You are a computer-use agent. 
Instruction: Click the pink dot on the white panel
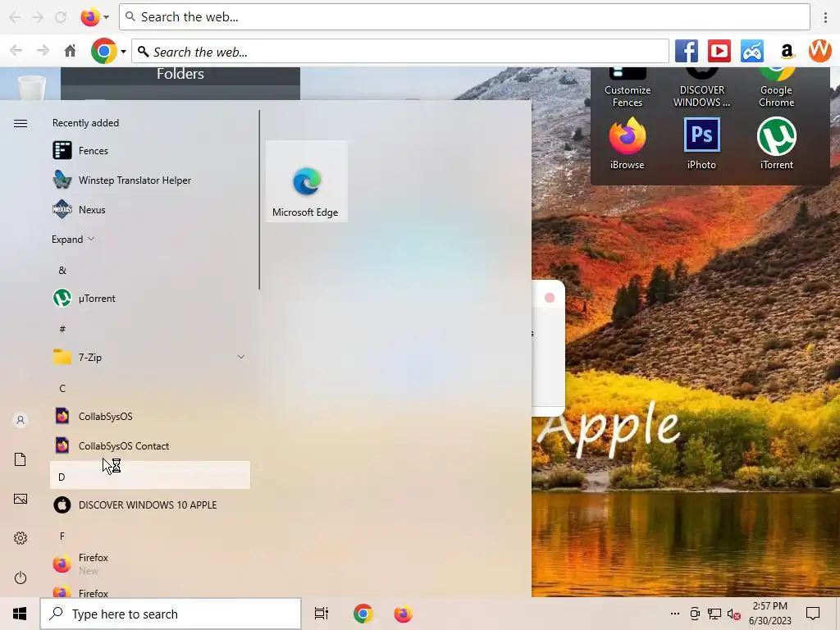tap(549, 298)
